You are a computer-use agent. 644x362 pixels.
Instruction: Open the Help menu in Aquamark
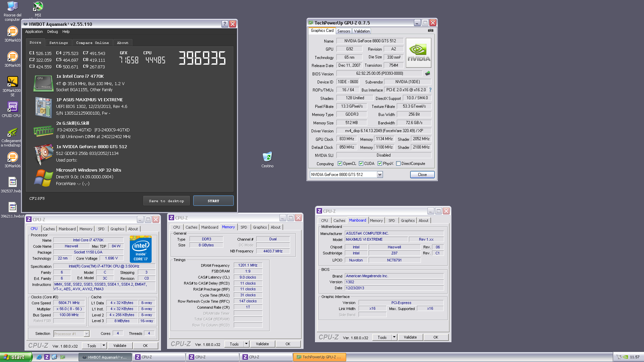point(66,32)
